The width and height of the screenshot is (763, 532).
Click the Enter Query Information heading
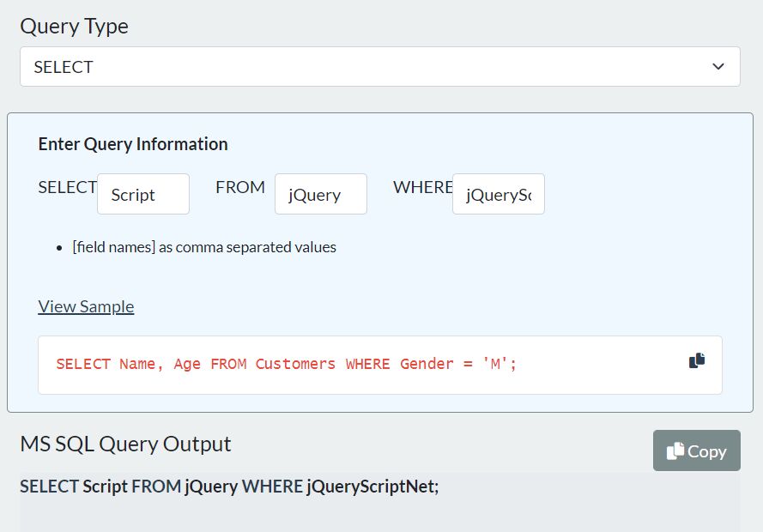(132, 143)
